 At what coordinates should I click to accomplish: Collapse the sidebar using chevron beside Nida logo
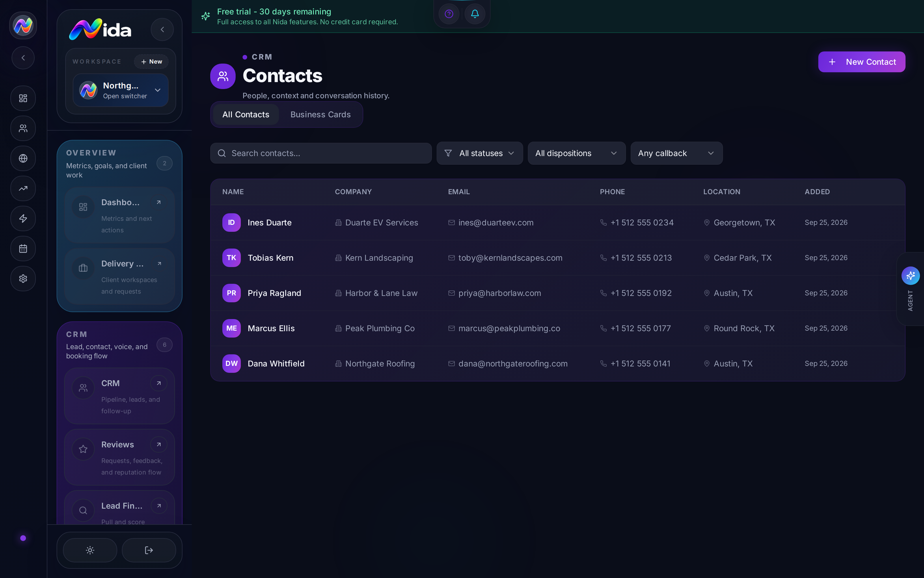(x=162, y=29)
